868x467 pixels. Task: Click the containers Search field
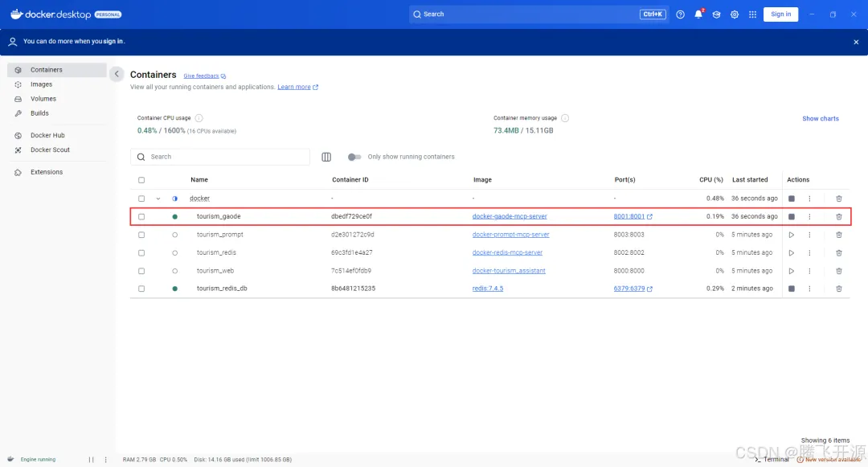(x=220, y=158)
